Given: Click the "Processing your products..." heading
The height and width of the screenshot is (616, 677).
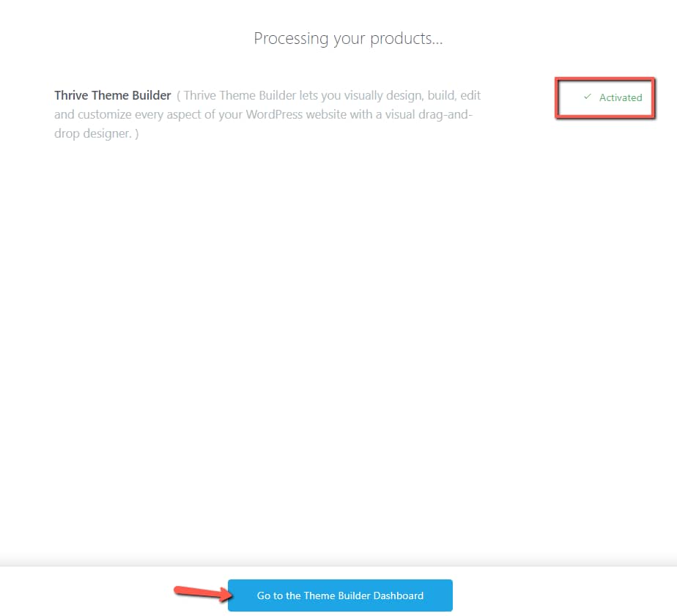Looking at the screenshot, I should (348, 38).
